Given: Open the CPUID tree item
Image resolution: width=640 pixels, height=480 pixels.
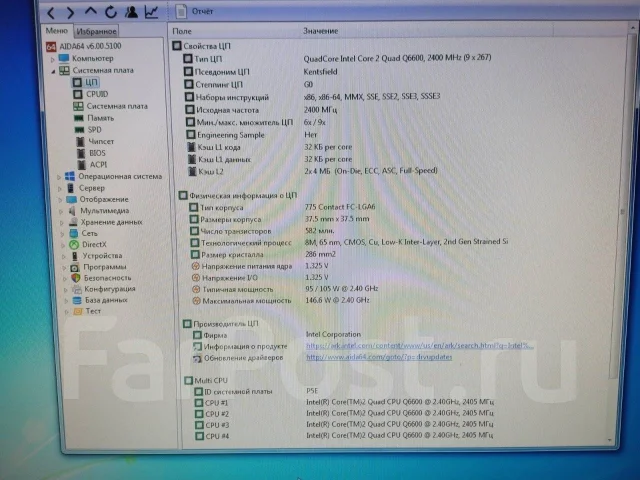Looking at the screenshot, I should 90,94.
